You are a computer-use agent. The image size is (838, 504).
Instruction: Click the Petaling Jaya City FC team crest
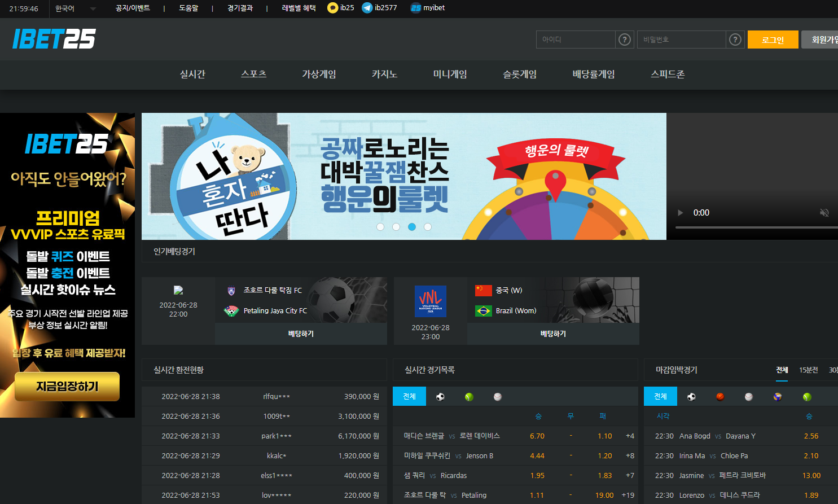[x=231, y=311]
